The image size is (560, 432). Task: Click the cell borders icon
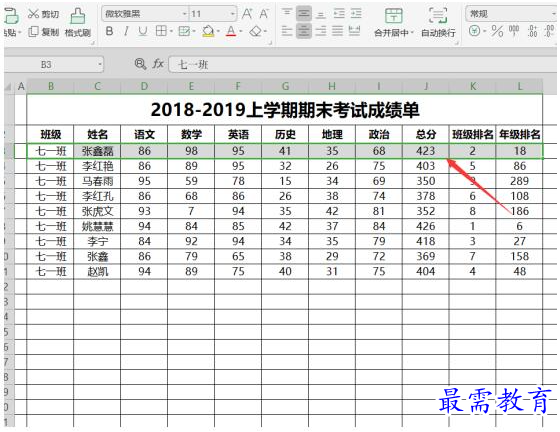pyautogui.click(x=161, y=31)
